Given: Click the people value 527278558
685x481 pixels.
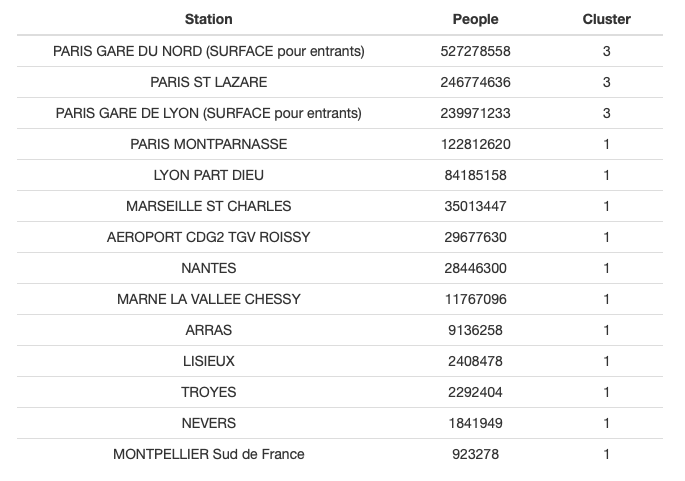Looking at the screenshot, I should pos(475,51).
